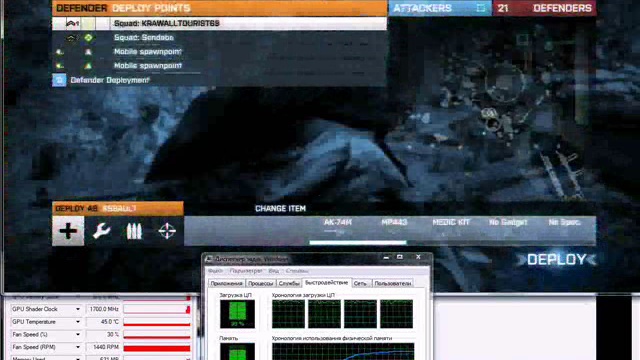Switch to the Приложения tab
The image size is (640, 360).
click(227, 283)
